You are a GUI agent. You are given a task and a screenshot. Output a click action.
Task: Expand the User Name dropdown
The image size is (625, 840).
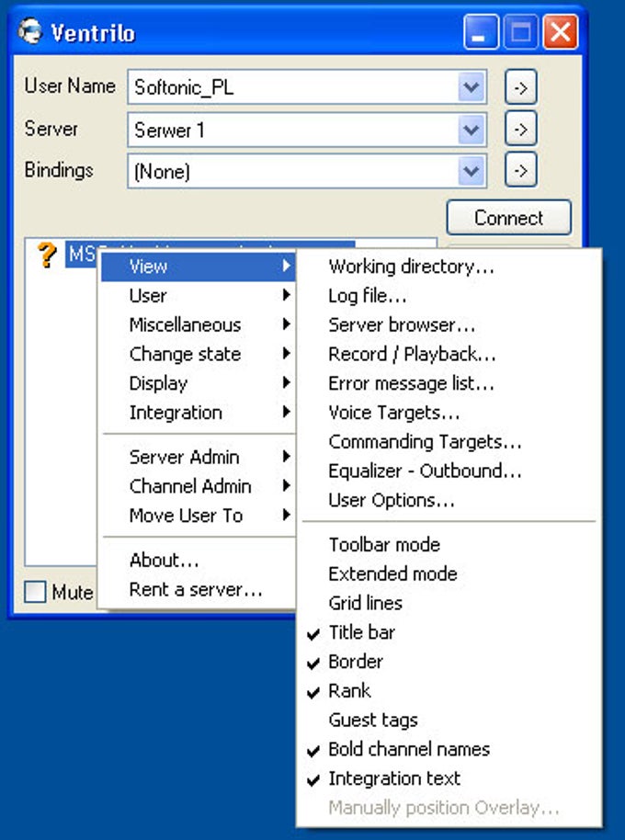click(472, 86)
